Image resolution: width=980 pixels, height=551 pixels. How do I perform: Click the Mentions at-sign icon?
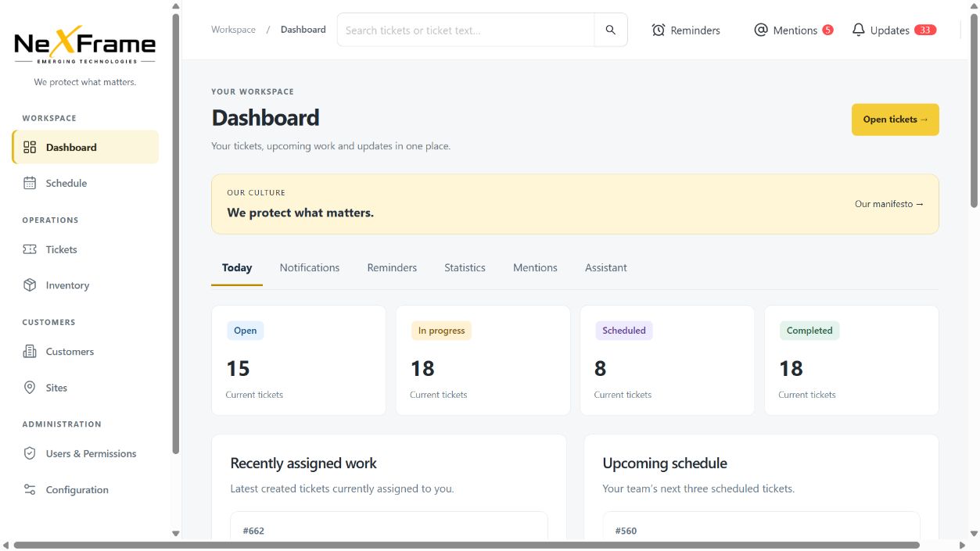pos(761,30)
